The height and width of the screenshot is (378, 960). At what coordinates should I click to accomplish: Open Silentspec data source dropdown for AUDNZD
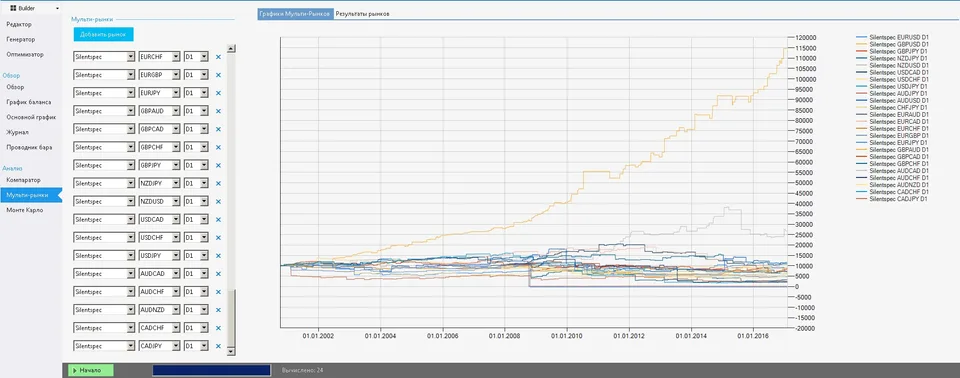(x=130, y=310)
